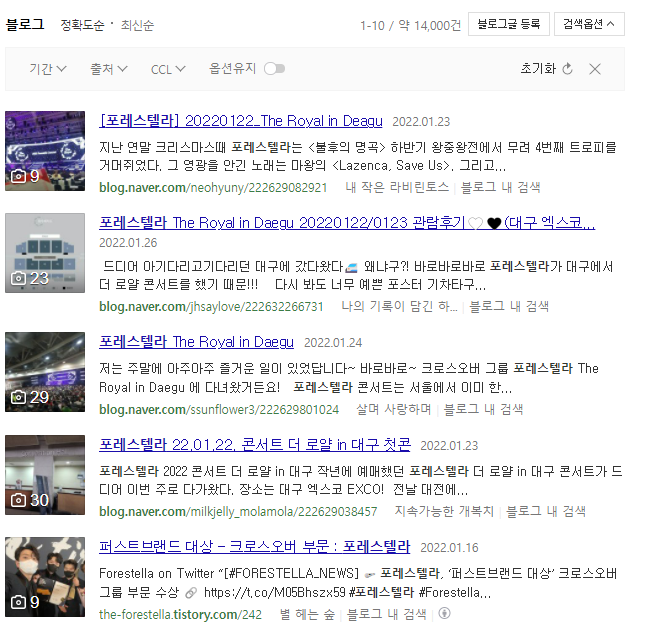Open masked group thumbnail for 퍼스트브랜드 대상 post
Image resolution: width=646 pixels, height=630 pixels.
pos(45,577)
